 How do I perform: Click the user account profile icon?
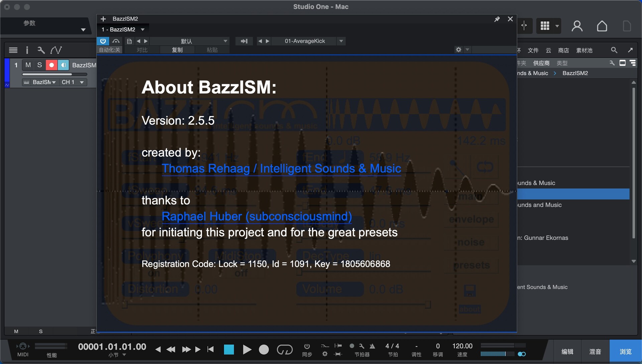[x=577, y=26]
